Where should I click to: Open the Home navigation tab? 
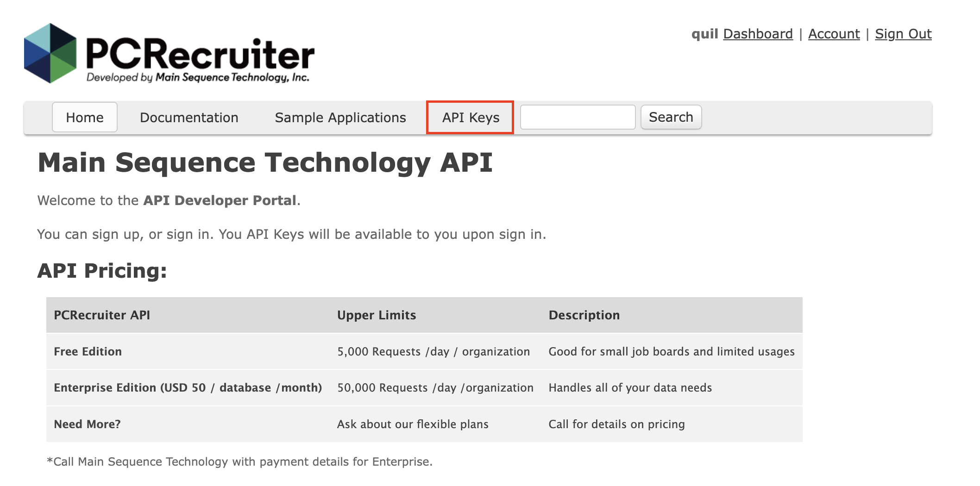(85, 117)
